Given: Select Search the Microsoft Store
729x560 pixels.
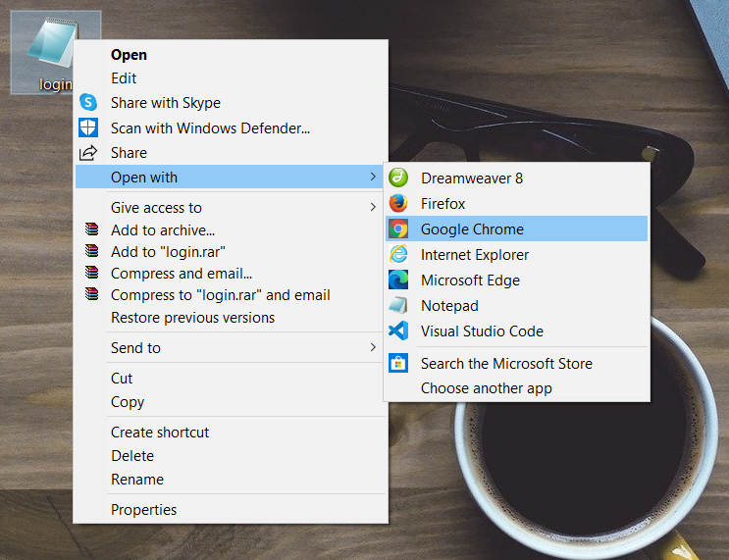Looking at the screenshot, I should (516, 364).
